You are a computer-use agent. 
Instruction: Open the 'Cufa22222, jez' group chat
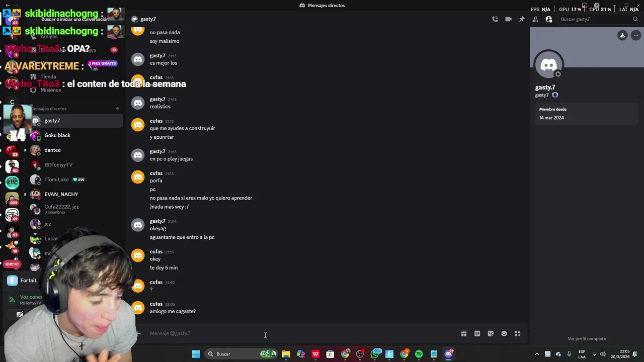click(x=75, y=209)
